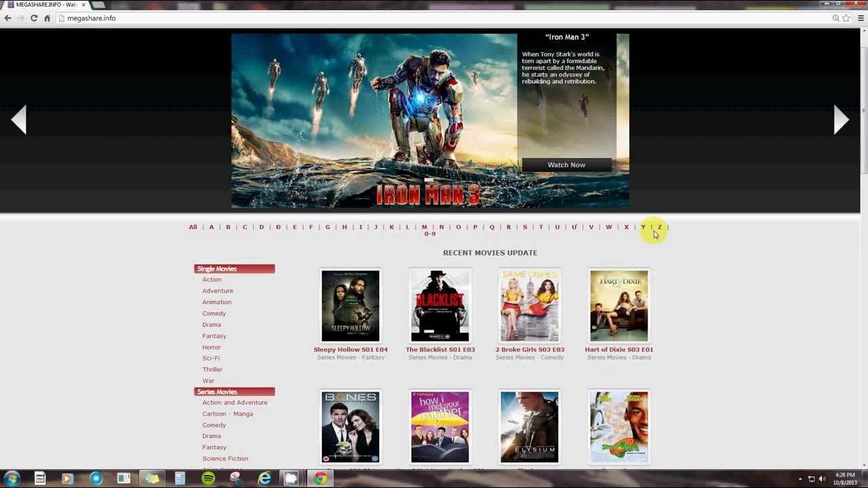The height and width of the screenshot is (488, 868).
Task: Filter movies by letter S
Action: 525,227
